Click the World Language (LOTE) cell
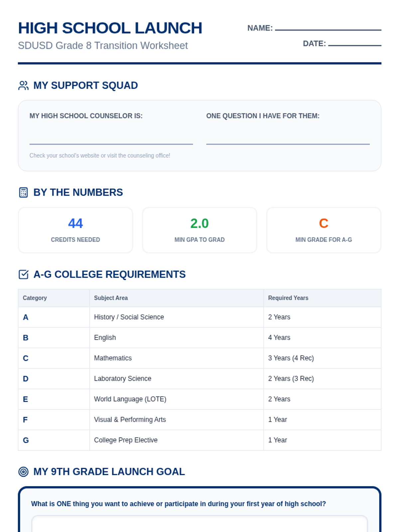 [177, 399]
